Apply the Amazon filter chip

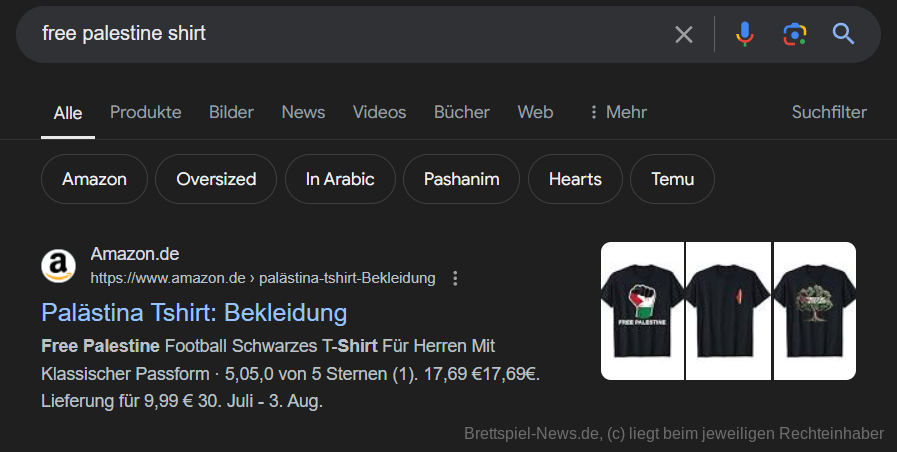click(x=94, y=180)
